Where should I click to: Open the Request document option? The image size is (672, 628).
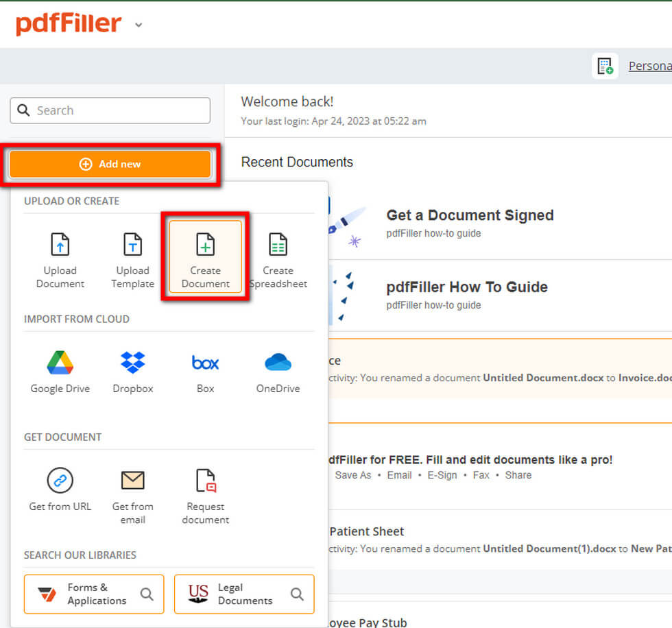point(205,490)
